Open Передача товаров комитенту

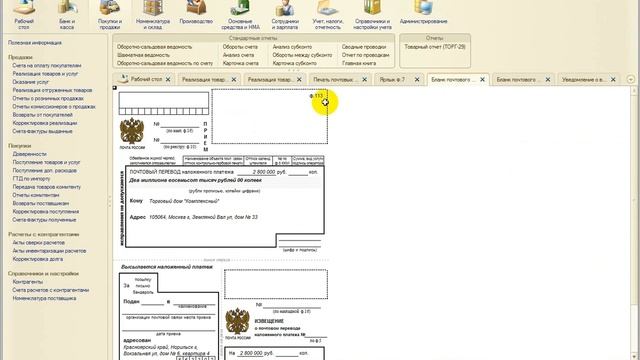pyautogui.click(x=47, y=187)
